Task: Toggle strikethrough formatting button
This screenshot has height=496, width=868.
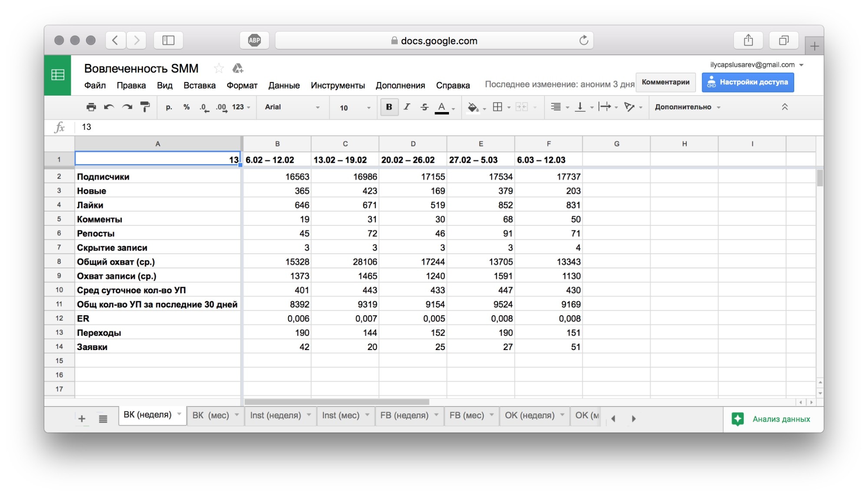Action: 424,107
